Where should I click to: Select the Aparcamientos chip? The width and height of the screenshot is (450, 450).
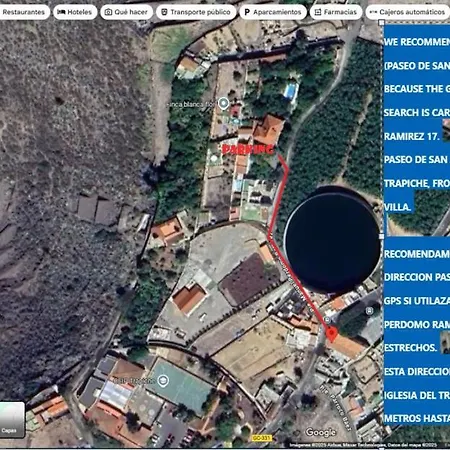[273, 12]
